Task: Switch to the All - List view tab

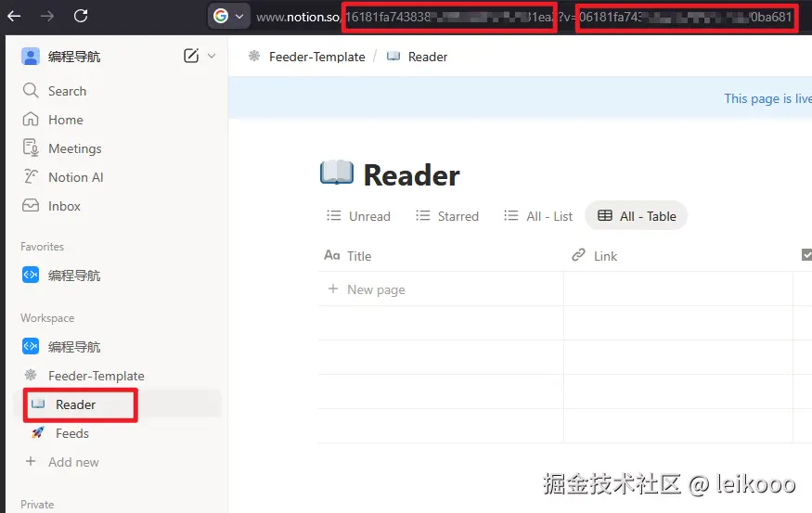Action: pyautogui.click(x=538, y=216)
